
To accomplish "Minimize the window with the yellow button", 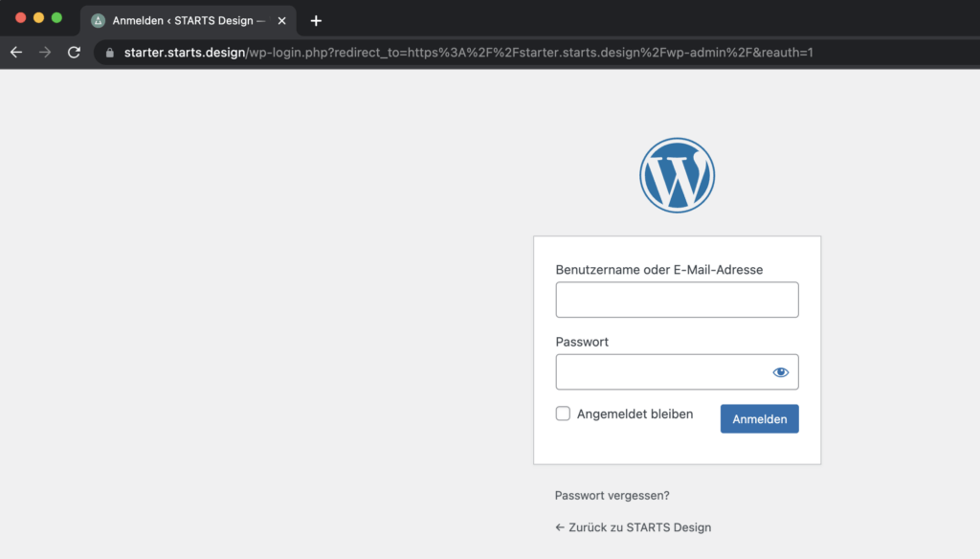I will tap(39, 18).
